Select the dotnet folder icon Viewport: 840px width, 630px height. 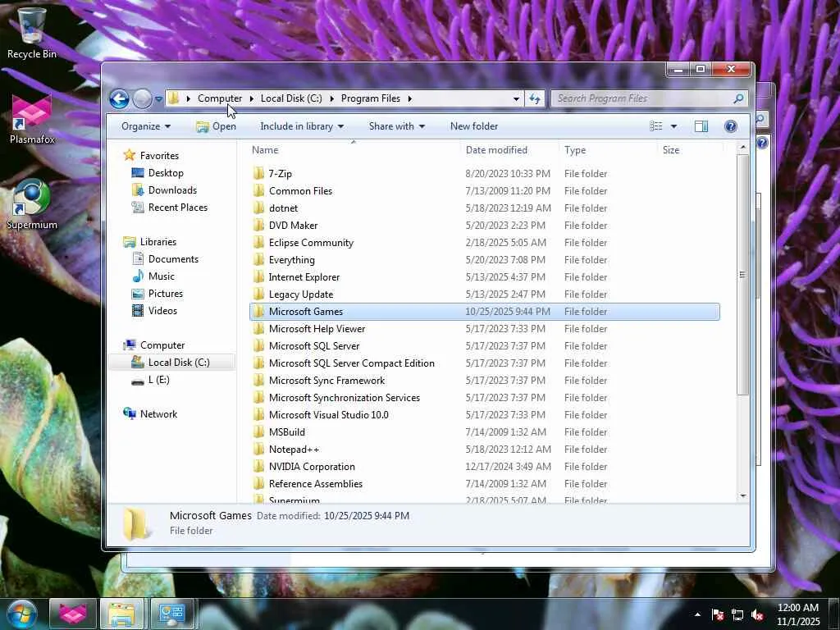[258, 208]
